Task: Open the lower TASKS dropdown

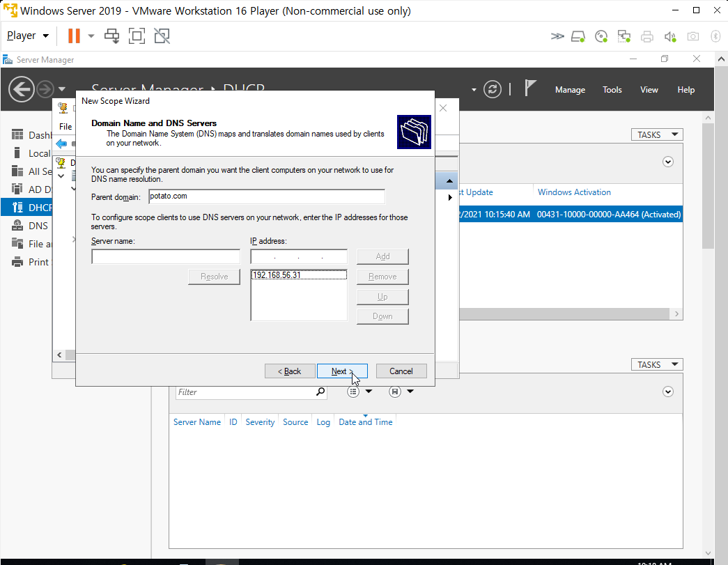Action: [657, 364]
